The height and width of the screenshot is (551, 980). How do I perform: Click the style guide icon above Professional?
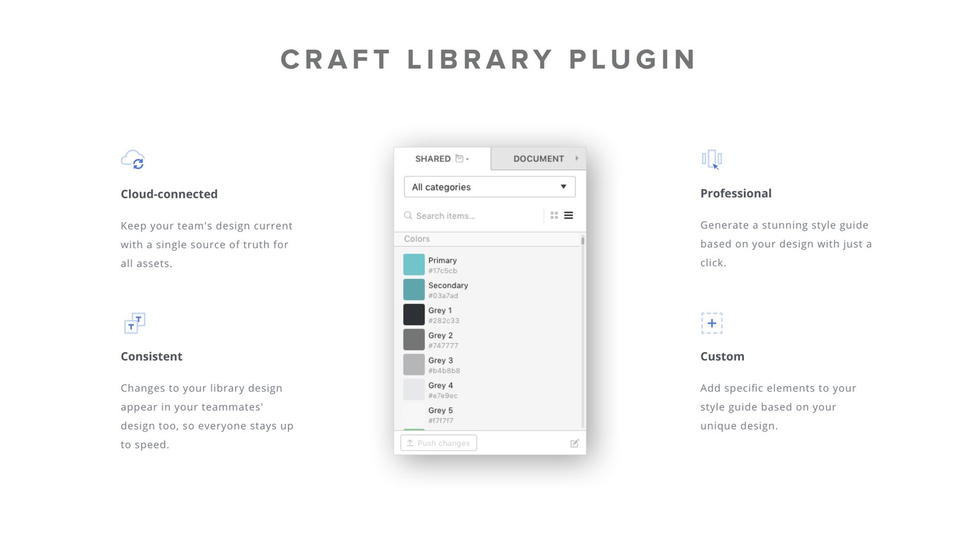[x=711, y=159]
